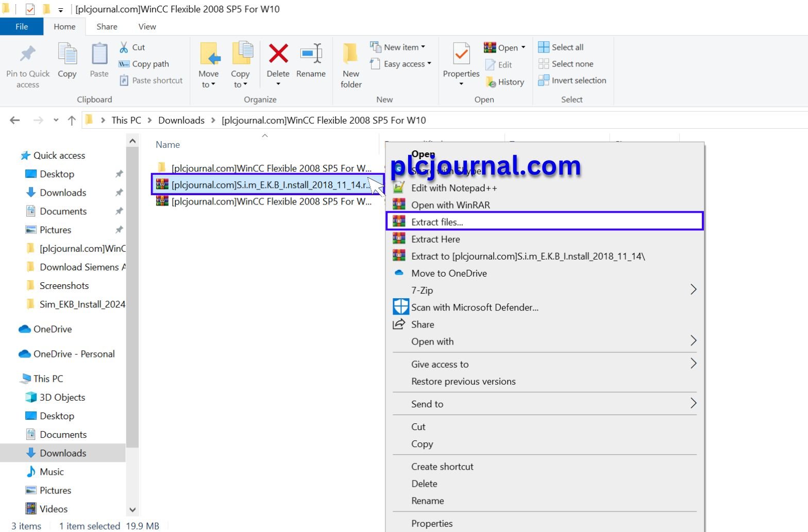Click This PC in the address breadcrumb

[126, 120]
